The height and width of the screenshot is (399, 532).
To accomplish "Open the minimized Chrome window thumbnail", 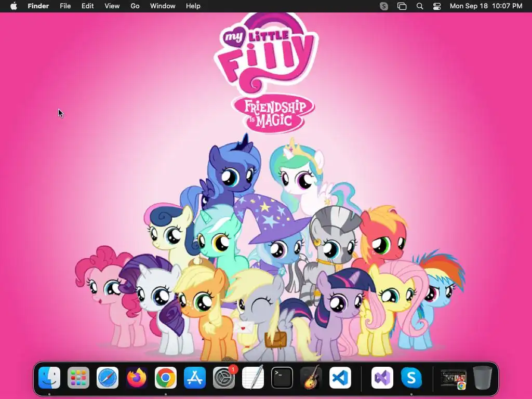I will tap(453, 379).
